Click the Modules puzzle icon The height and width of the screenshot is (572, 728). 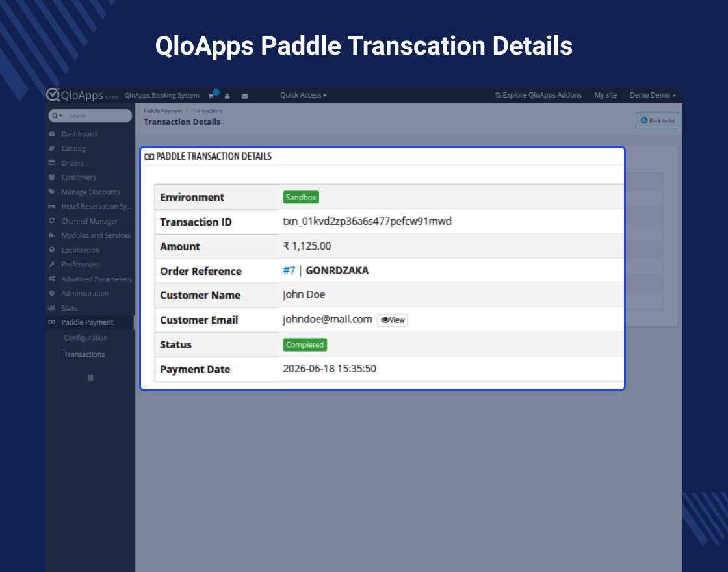point(52,235)
